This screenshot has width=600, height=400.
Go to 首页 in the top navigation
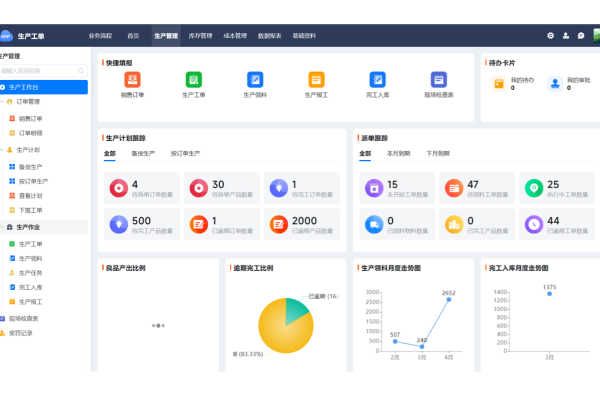click(x=133, y=36)
